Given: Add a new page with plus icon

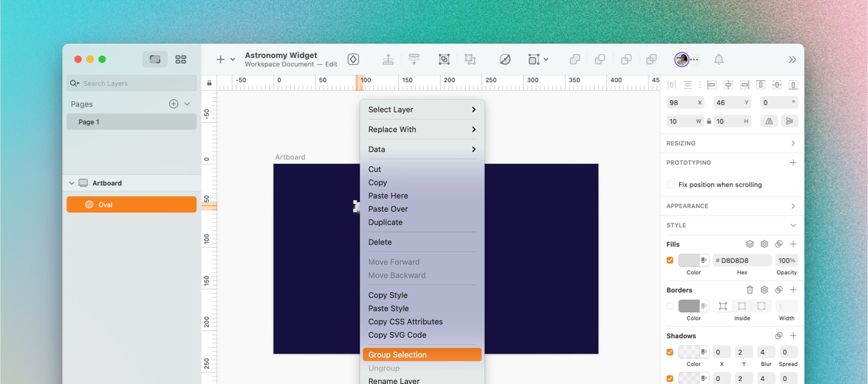Looking at the screenshot, I should (174, 104).
